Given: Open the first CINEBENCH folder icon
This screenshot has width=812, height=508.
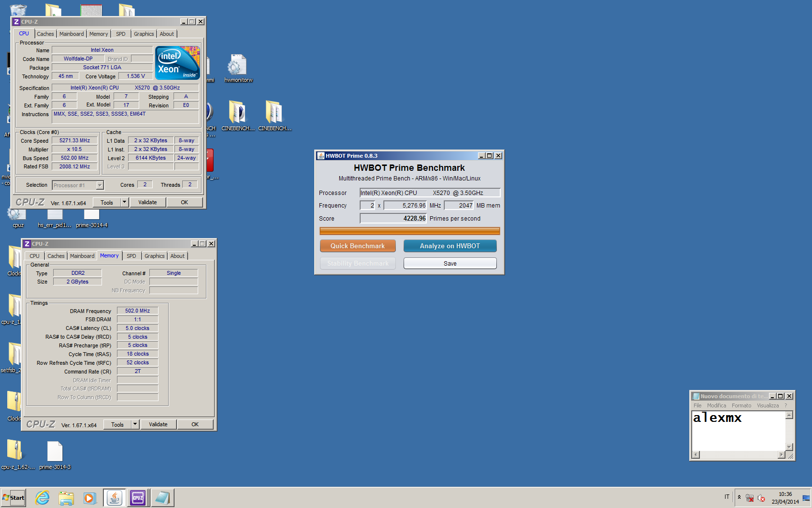Looking at the screenshot, I should click(237, 116).
